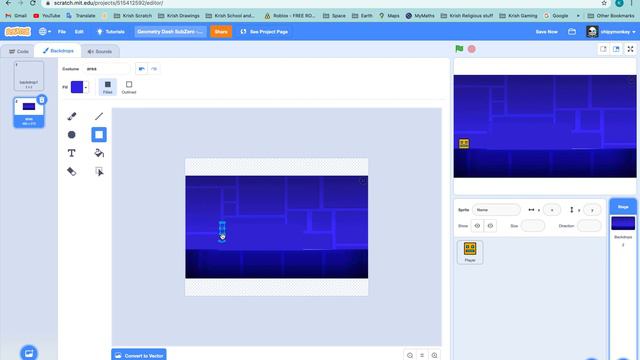Viewport: 640px width, 360px height.
Task: Open the Edit menu
Action: point(79,31)
